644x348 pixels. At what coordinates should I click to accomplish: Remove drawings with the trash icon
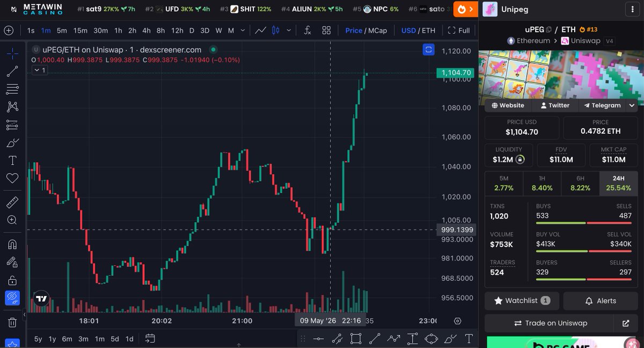click(12, 322)
